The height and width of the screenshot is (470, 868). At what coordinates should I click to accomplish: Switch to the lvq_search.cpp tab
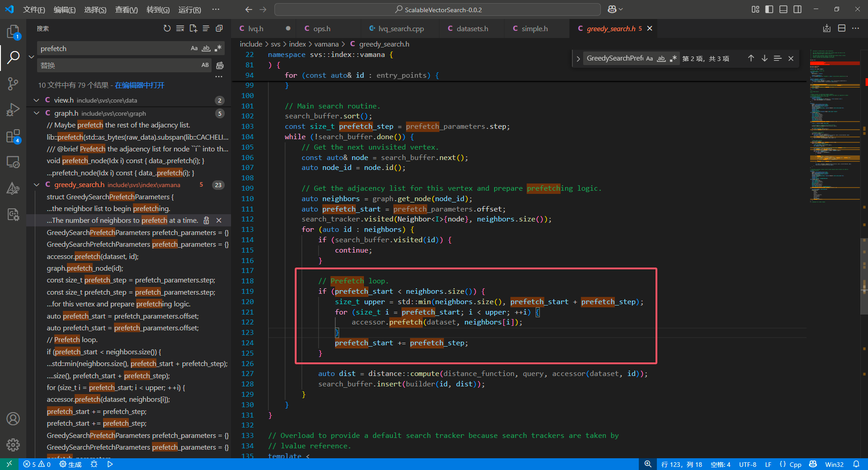(401, 28)
